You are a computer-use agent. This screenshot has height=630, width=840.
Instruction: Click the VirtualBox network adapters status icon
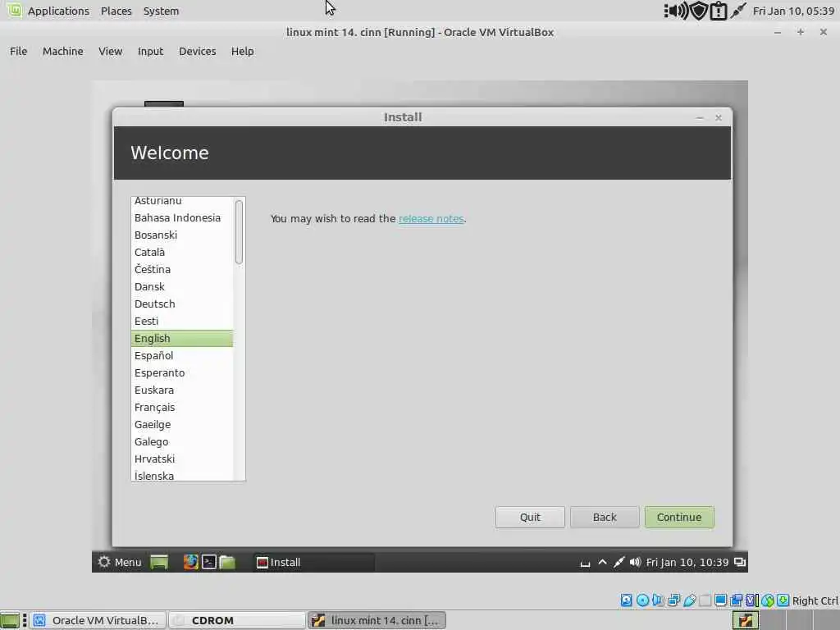674,600
